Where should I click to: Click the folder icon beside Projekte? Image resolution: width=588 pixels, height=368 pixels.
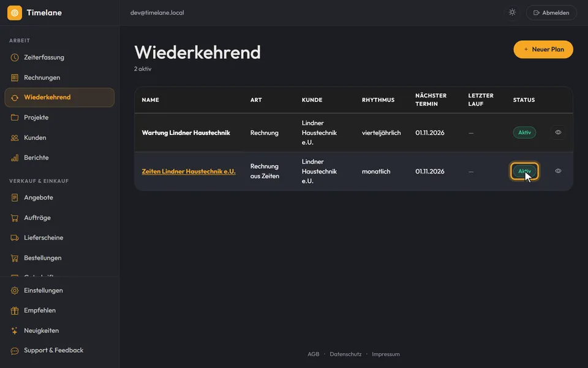click(x=15, y=118)
